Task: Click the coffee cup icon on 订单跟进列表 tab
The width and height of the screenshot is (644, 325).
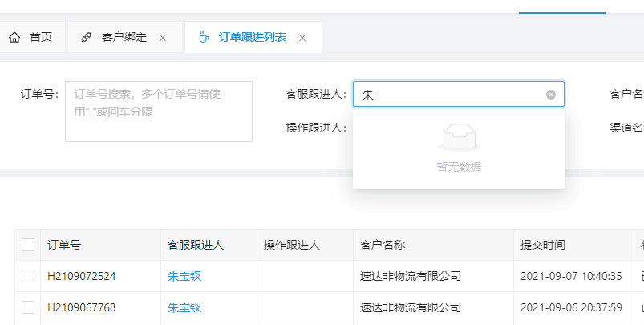Action: pos(204,37)
